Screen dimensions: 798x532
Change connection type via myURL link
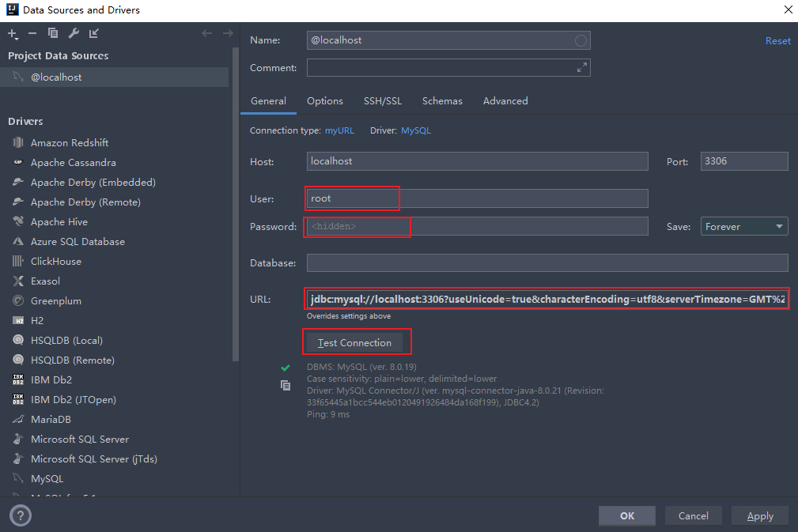[339, 130]
